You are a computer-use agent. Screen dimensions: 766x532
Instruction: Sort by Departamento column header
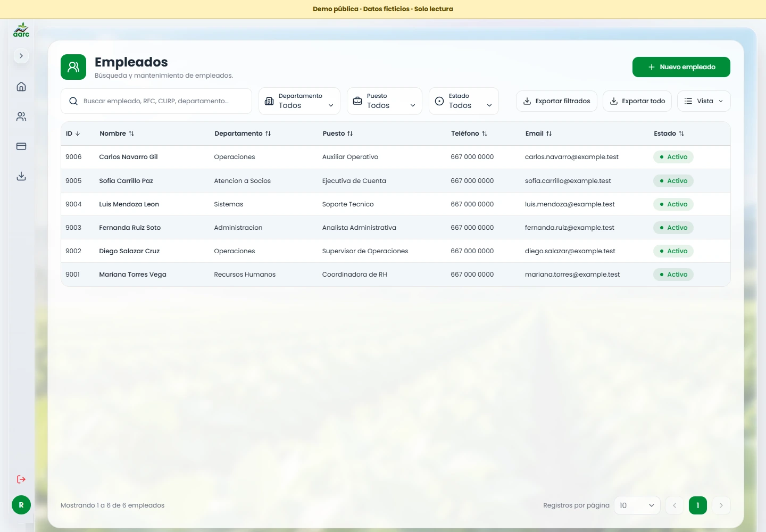point(243,134)
